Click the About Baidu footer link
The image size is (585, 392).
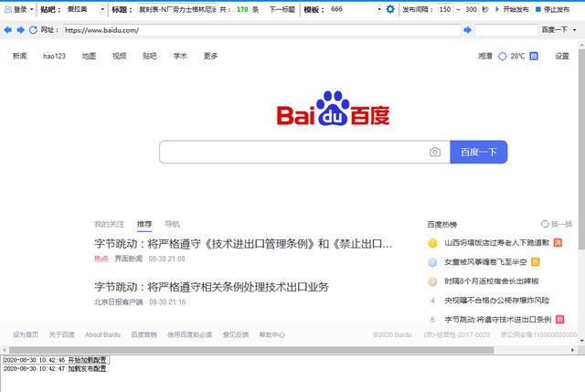102,335
